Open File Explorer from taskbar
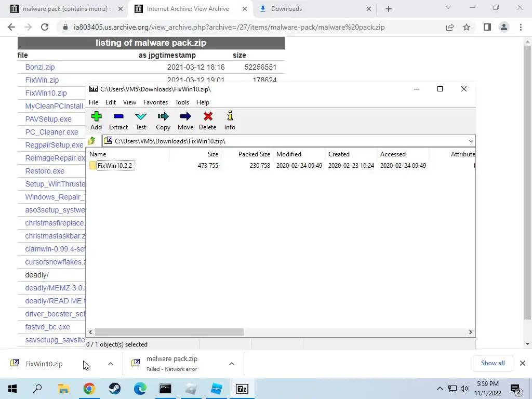532x399 pixels. [63, 389]
